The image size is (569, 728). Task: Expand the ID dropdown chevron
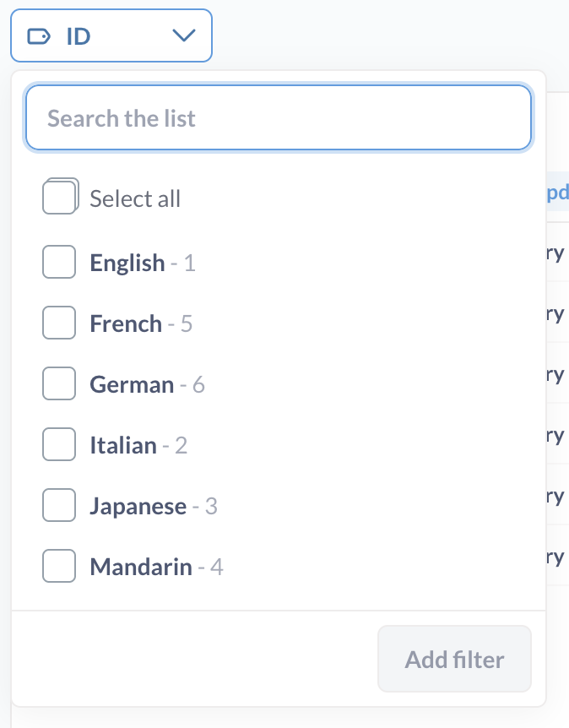(x=183, y=36)
